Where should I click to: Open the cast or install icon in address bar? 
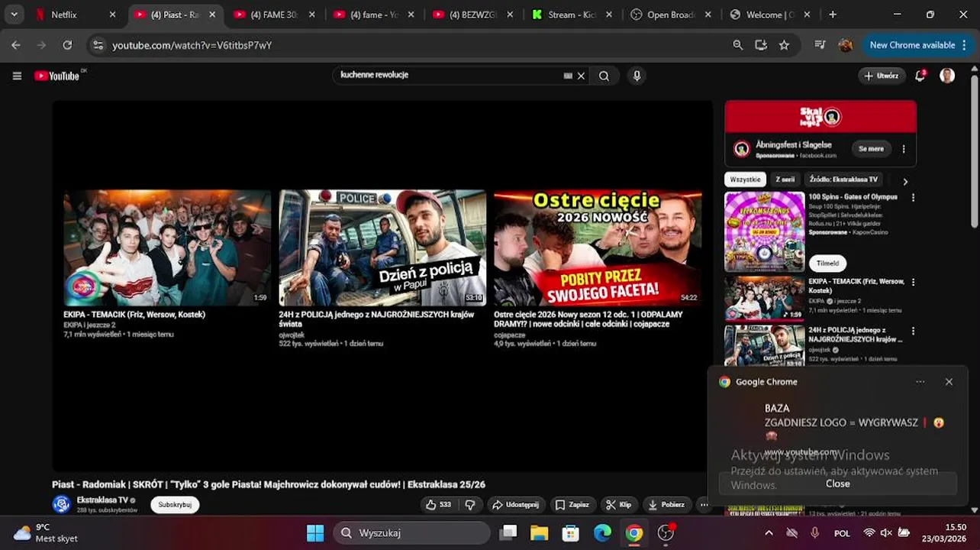761,45
